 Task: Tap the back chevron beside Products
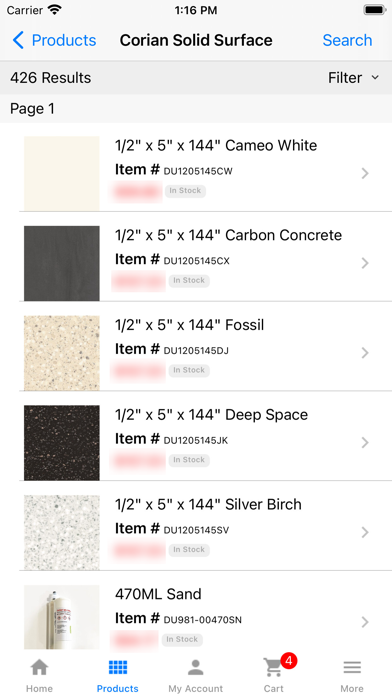click(18, 40)
